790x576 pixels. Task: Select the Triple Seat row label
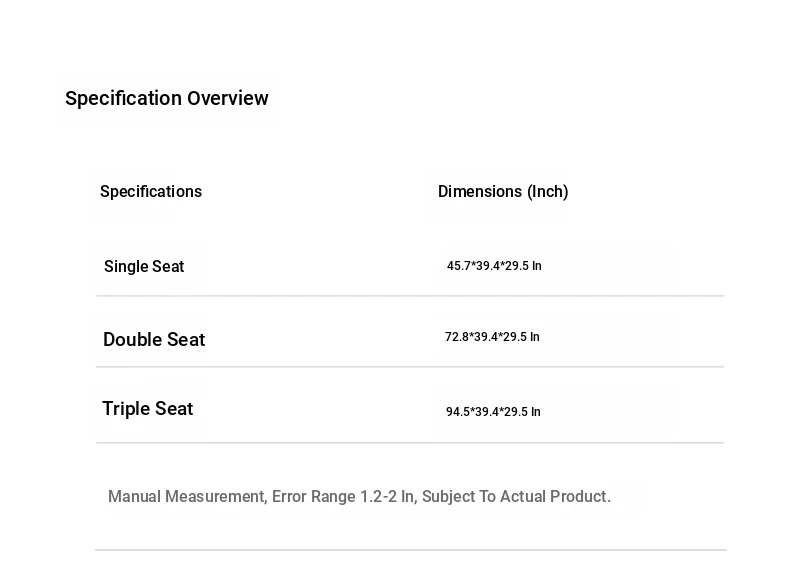(147, 409)
